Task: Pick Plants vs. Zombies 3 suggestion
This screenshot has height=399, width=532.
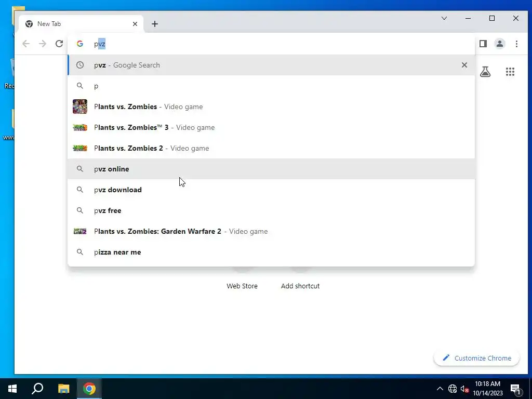Action: tap(271, 128)
